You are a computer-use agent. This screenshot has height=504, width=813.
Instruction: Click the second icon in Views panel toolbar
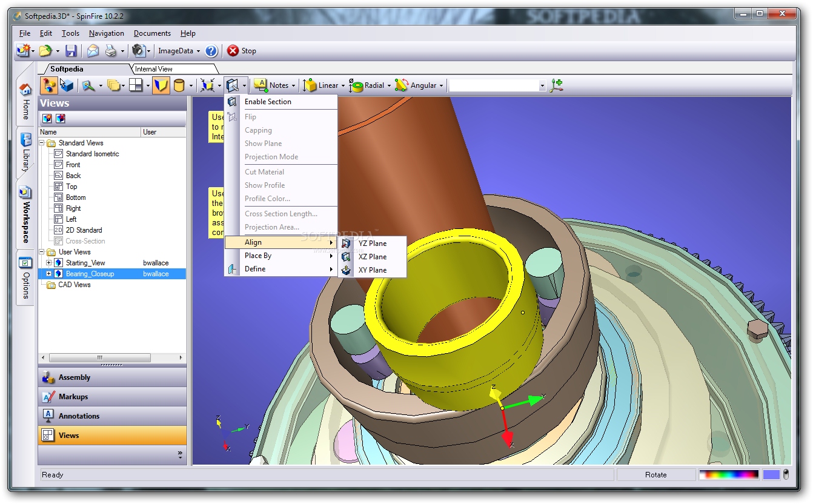click(60, 118)
